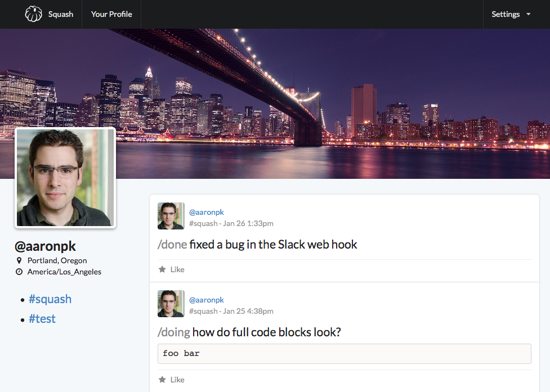Viewport: 550px width, 392px height.
Task: Click @aaronpk author link on first post
Action: (x=207, y=212)
